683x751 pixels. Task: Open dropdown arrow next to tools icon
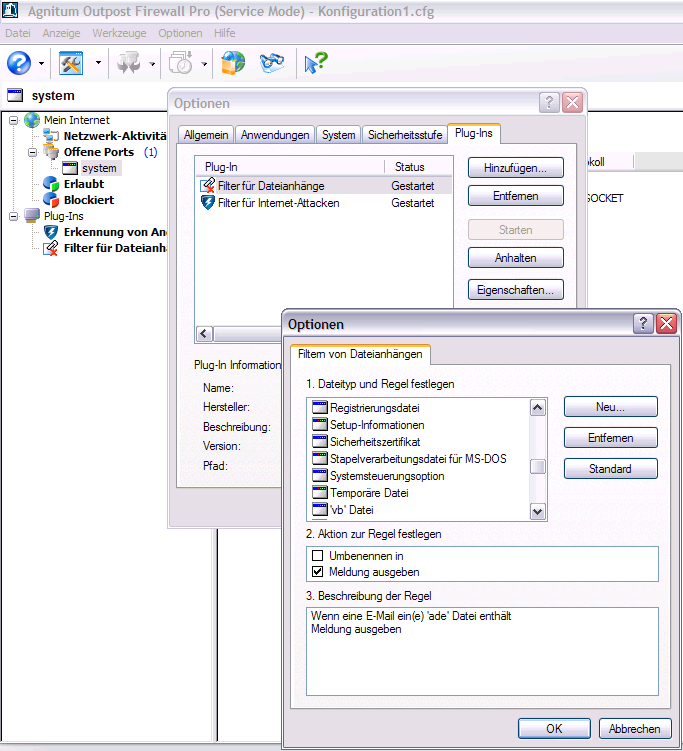98,63
